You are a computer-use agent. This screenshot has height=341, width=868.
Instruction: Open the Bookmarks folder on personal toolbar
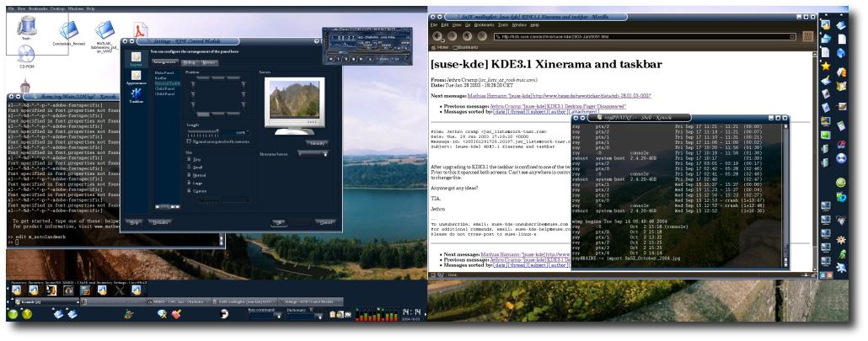[463, 49]
